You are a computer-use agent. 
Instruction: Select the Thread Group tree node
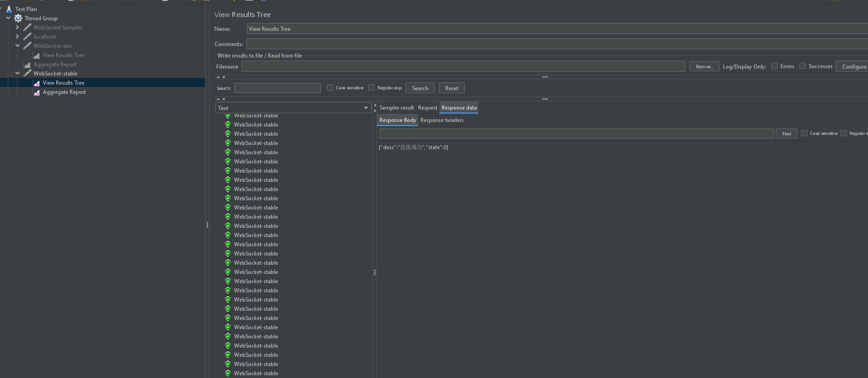[x=41, y=18]
